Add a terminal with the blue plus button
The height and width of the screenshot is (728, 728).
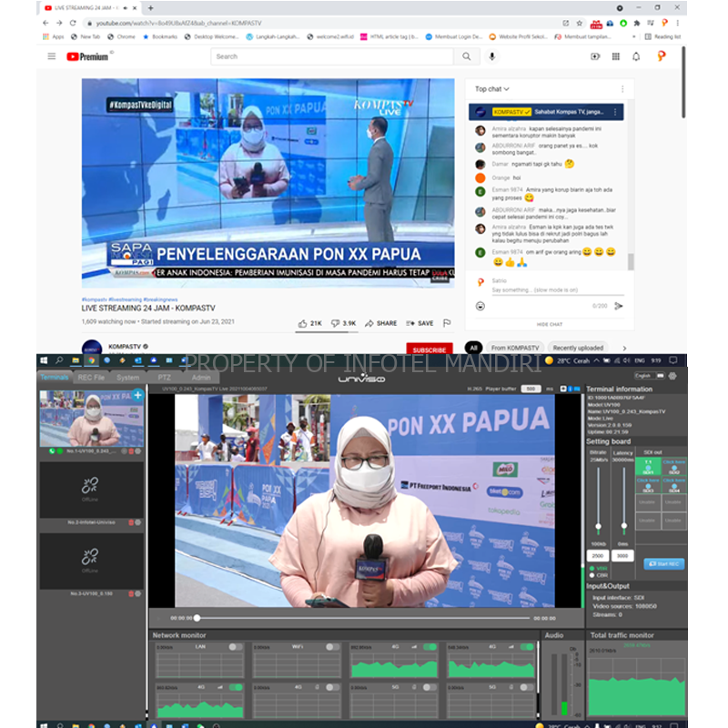click(x=138, y=396)
